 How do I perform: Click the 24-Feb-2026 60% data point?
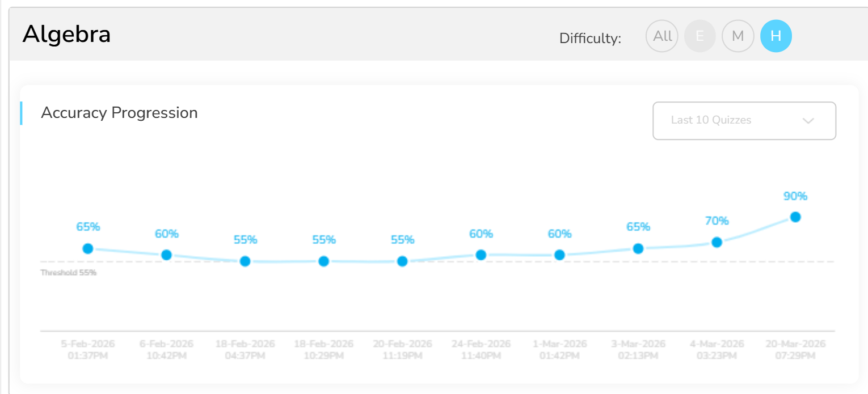481,255
